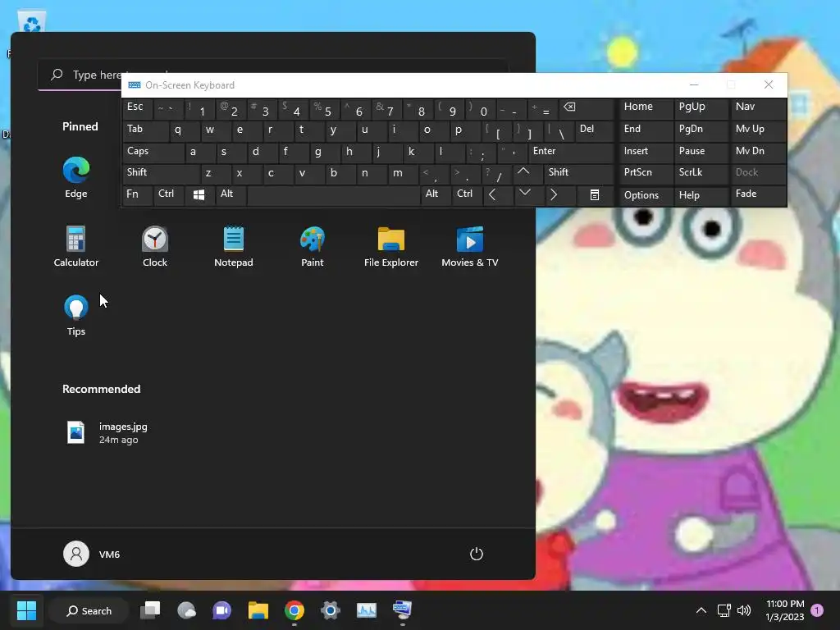The width and height of the screenshot is (840, 630).
Task: Click the Home key
Action: coord(645,109)
